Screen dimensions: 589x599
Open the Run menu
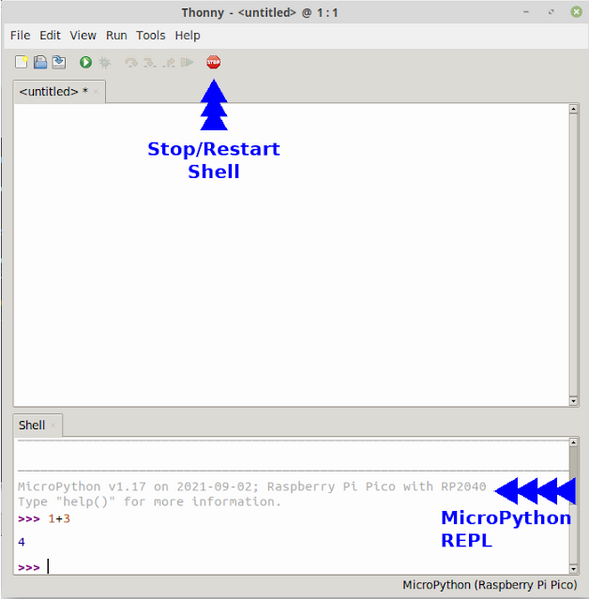[116, 36]
